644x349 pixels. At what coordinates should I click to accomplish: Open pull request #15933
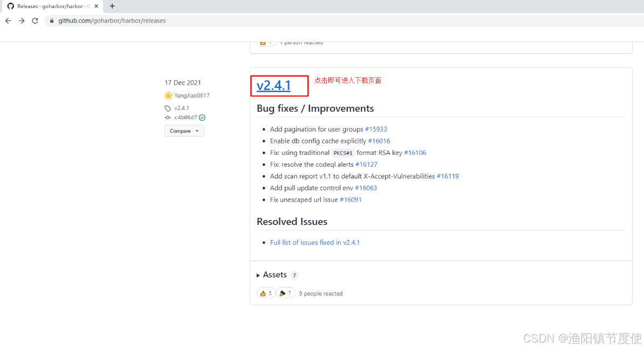(376, 129)
